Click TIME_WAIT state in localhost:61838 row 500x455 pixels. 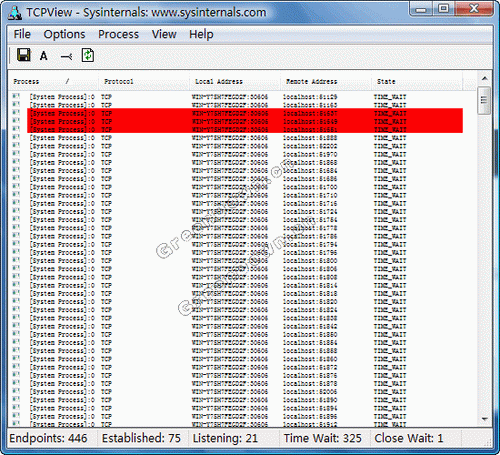pos(390,318)
